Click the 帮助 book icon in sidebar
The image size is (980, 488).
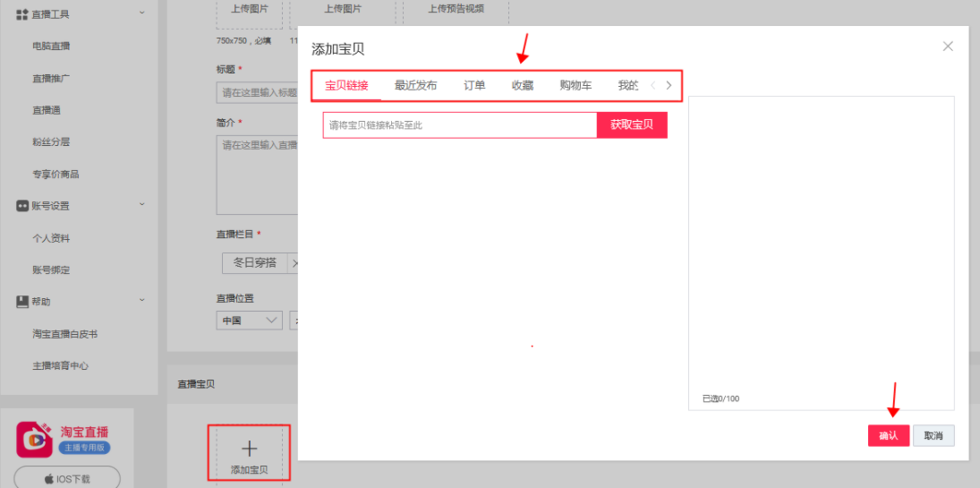pos(22,302)
